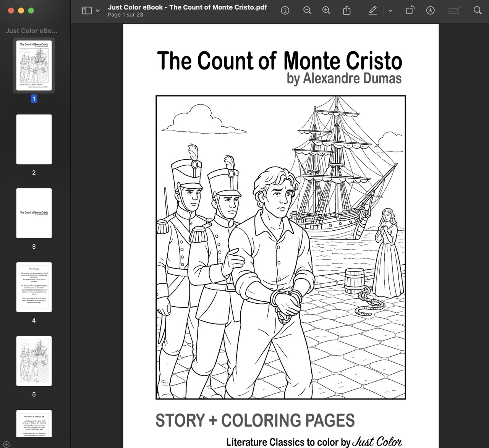Screen dimensions: 489x448
Task: Zoom in using the plus magnifier
Action: point(326,11)
